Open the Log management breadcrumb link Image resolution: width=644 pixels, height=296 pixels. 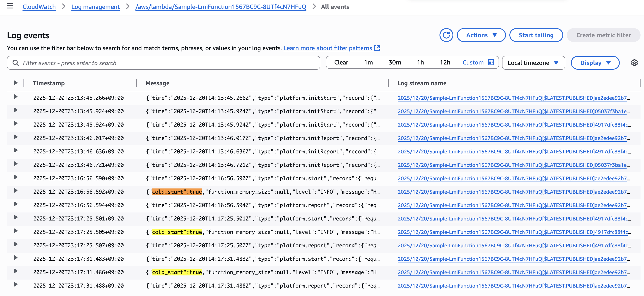95,7
